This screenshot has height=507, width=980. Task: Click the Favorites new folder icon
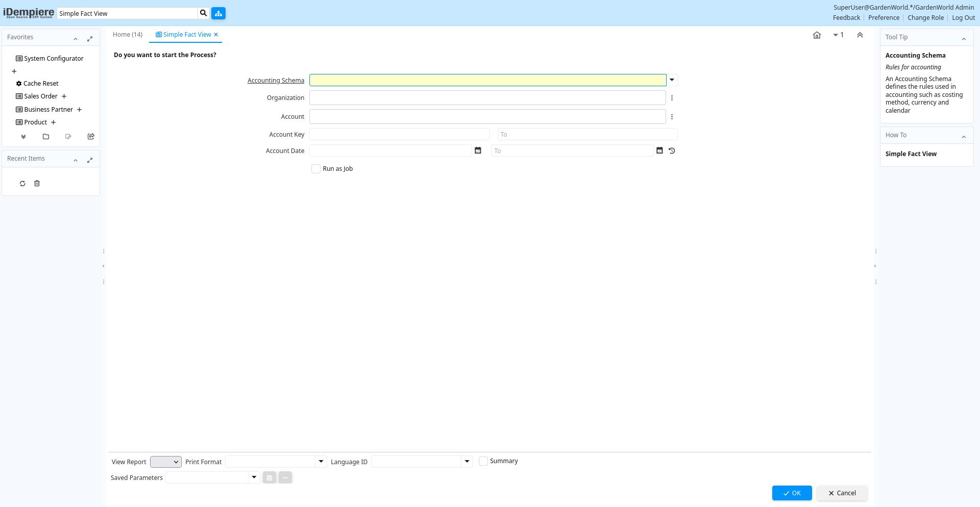click(x=46, y=137)
